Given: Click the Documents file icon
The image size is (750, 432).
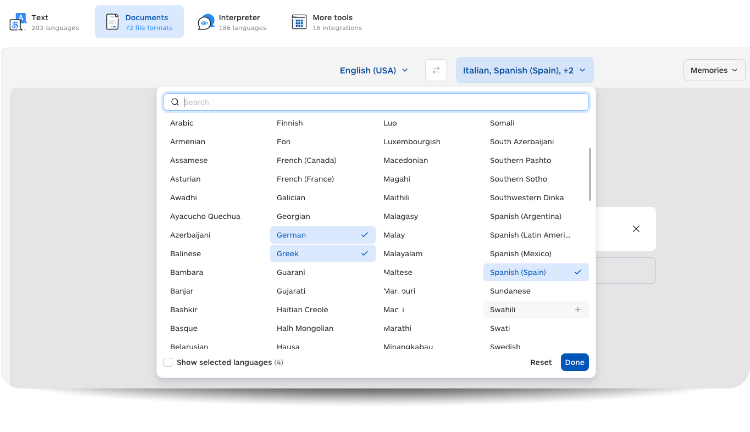Looking at the screenshot, I should (112, 22).
